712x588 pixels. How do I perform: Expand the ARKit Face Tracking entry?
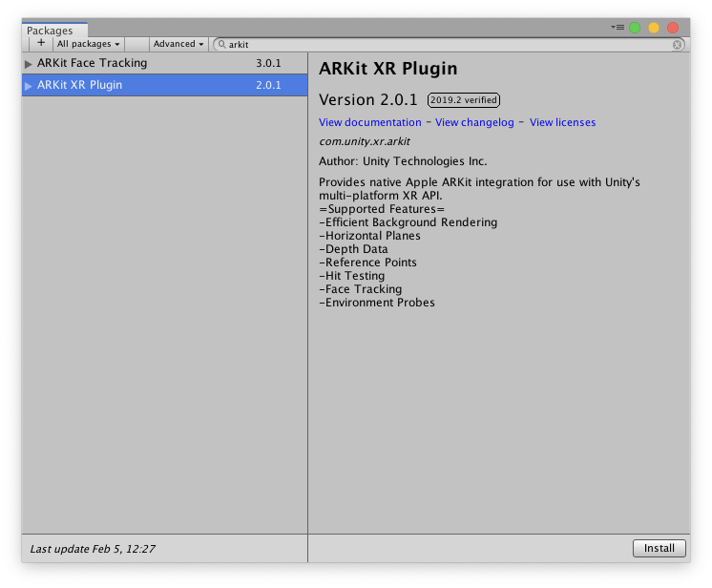pos(28,64)
